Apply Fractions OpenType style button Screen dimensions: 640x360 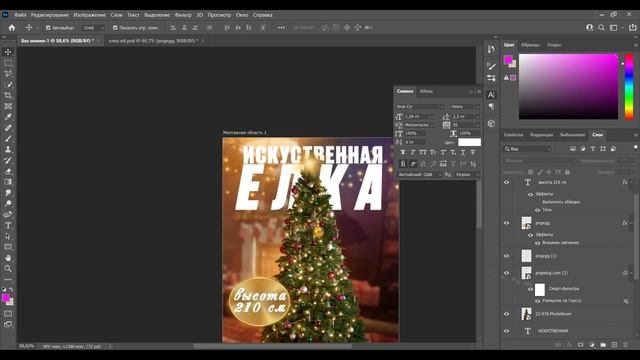(x=473, y=164)
